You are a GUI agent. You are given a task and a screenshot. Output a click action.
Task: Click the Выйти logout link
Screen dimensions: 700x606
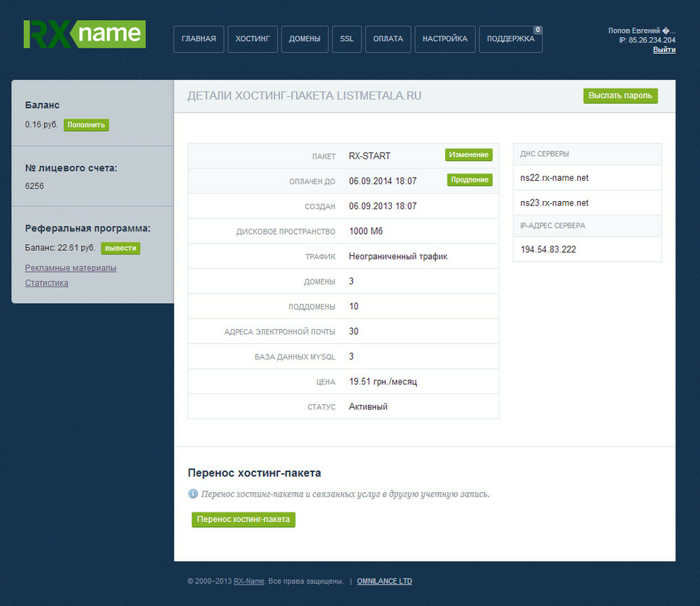(664, 50)
